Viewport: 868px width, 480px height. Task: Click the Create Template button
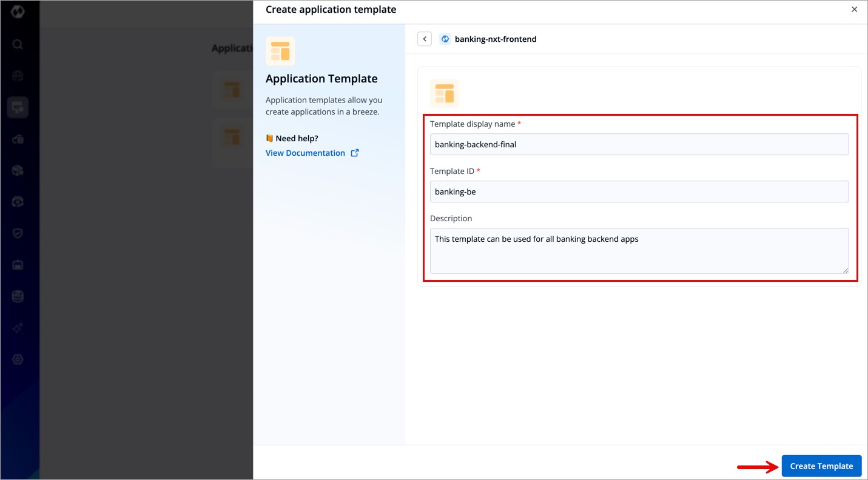pos(821,466)
